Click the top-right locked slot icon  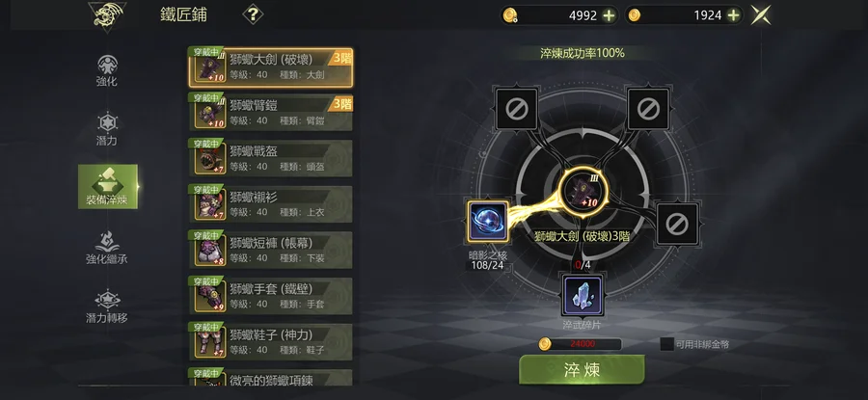tap(647, 109)
